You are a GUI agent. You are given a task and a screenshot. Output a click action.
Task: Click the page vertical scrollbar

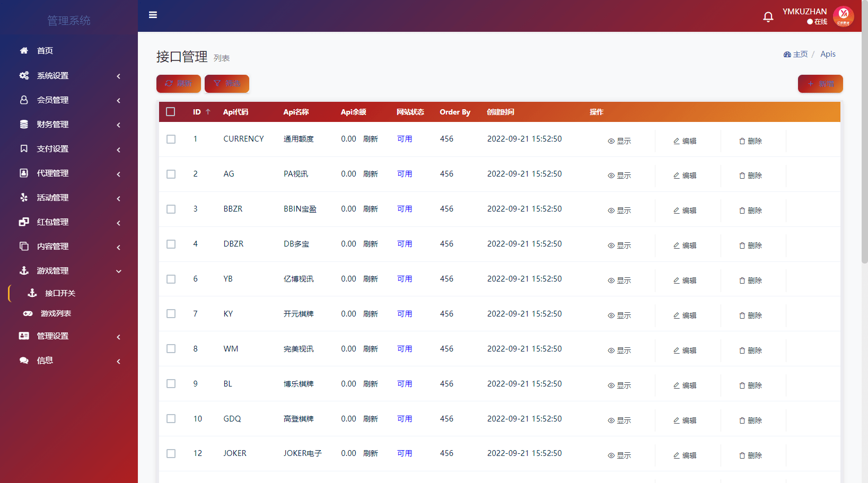point(864,133)
